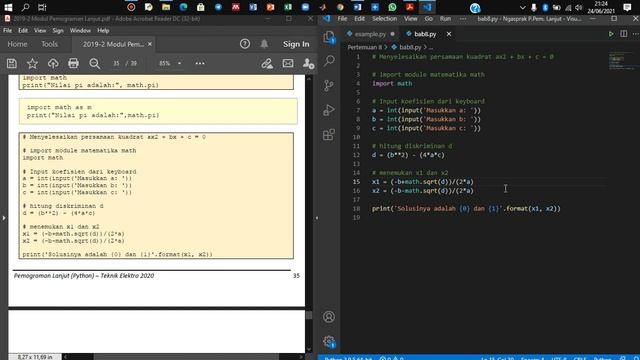Open the VS Code Accounts icon
This screenshot has height=360, width=640.
(329, 317)
